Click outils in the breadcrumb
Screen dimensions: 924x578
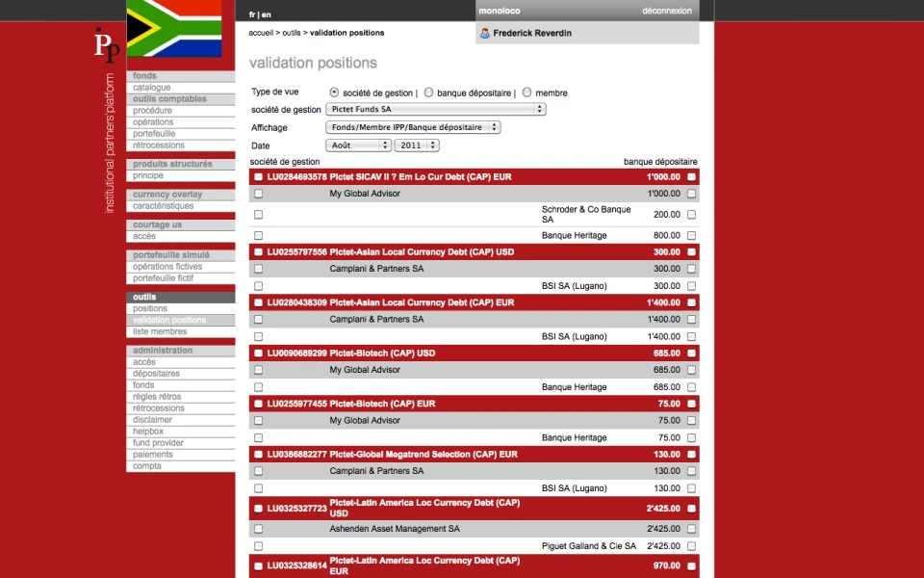291,33
